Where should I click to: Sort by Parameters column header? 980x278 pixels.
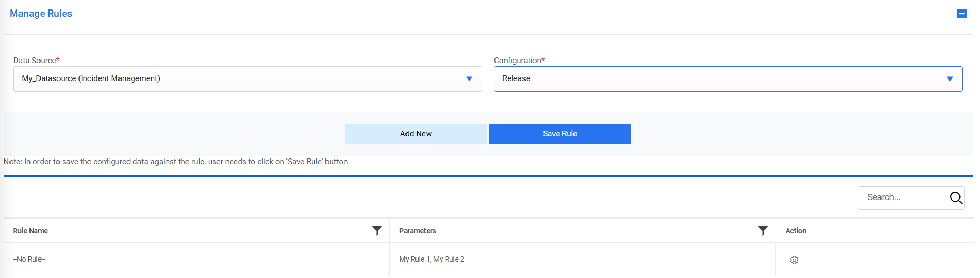[x=418, y=231]
